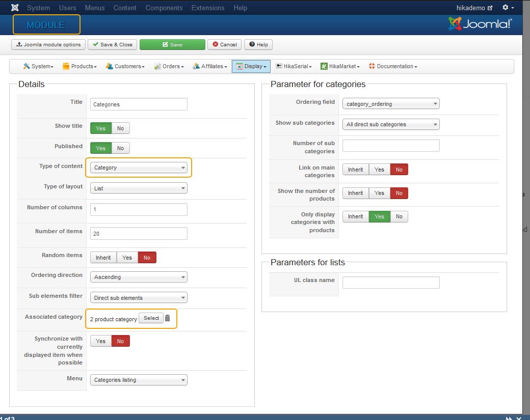Set Show the number of products to Inherit
The image size is (530, 420).
click(356, 193)
